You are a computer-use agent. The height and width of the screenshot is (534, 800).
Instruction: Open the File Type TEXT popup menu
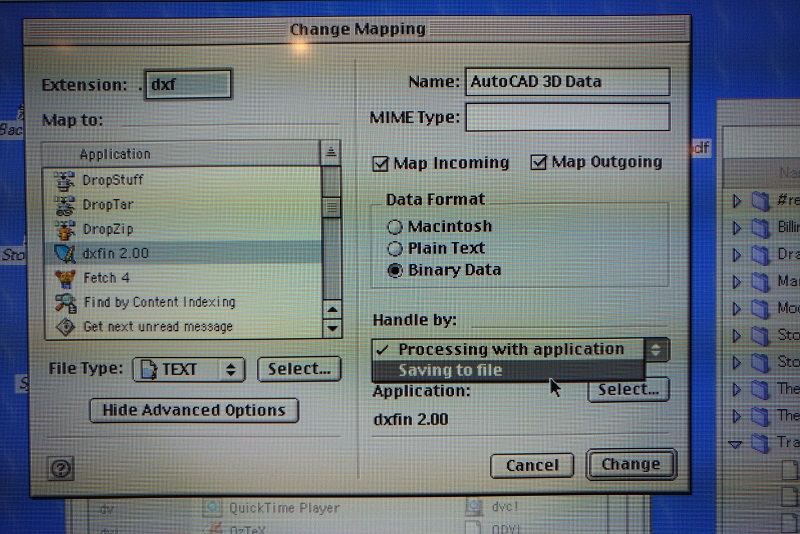pos(189,369)
